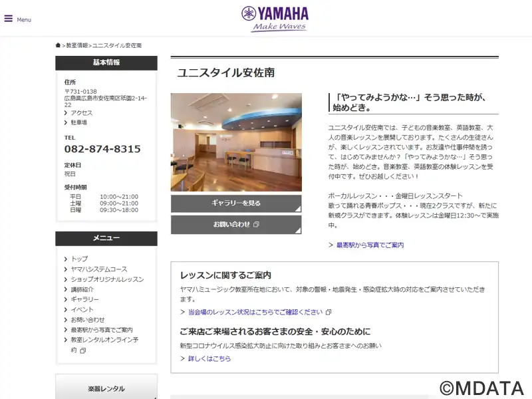The image size is (532, 399).
Task: Click the Yamaha logo
Action: point(274,18)
